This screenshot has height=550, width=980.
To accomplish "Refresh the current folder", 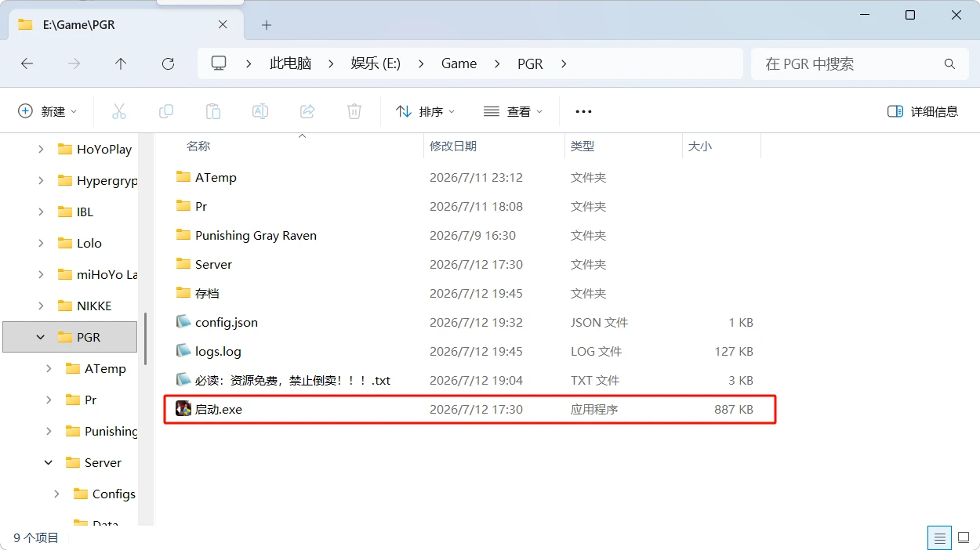I will 168,64.
